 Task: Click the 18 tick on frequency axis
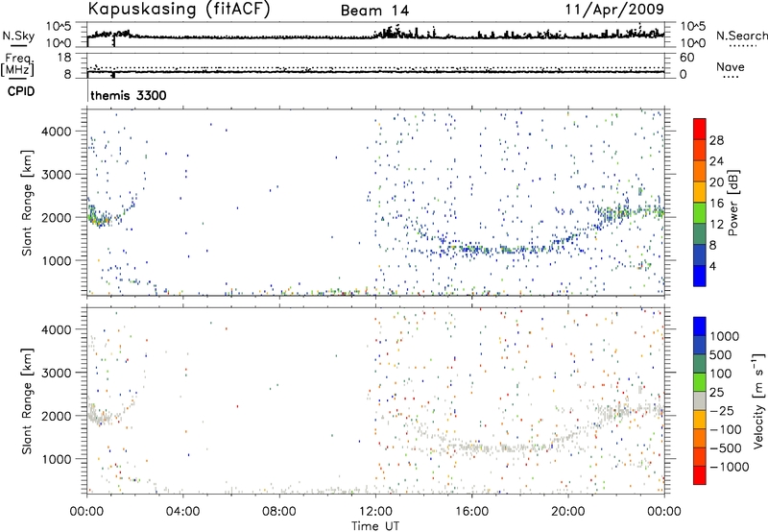[x=64, y=58]
